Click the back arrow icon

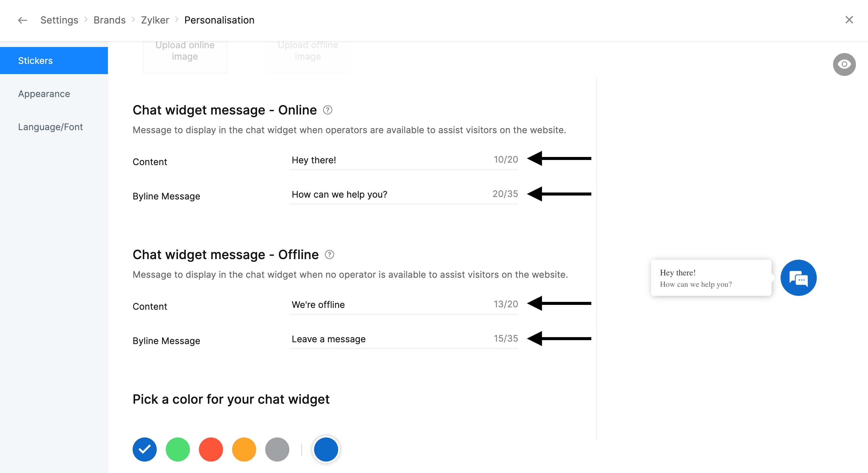tap(23, 20)
